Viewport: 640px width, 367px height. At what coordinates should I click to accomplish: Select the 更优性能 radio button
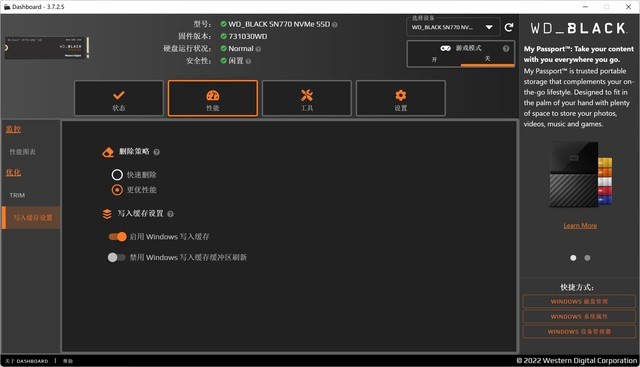(x=117, y=190)
